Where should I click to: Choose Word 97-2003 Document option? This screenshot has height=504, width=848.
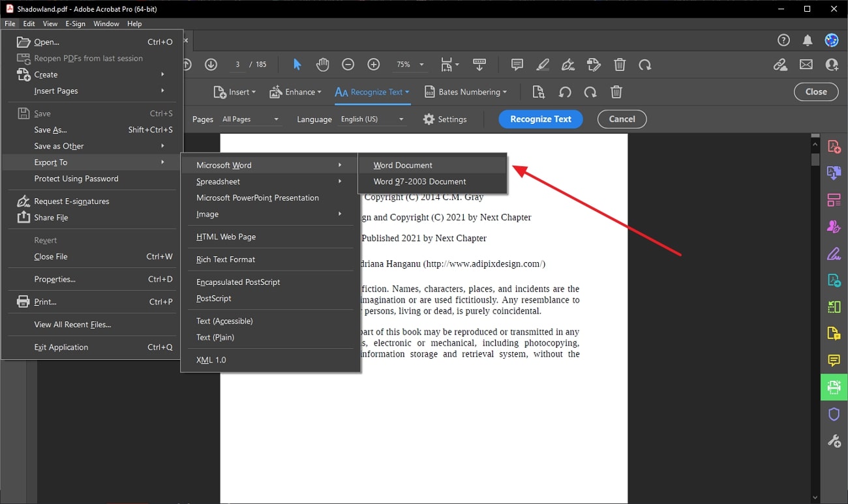click(432, 181)
